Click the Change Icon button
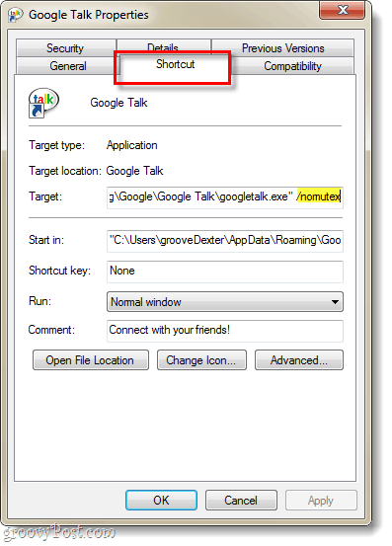Viewport: 392px width, 546px height. click(x=201, y=360)
